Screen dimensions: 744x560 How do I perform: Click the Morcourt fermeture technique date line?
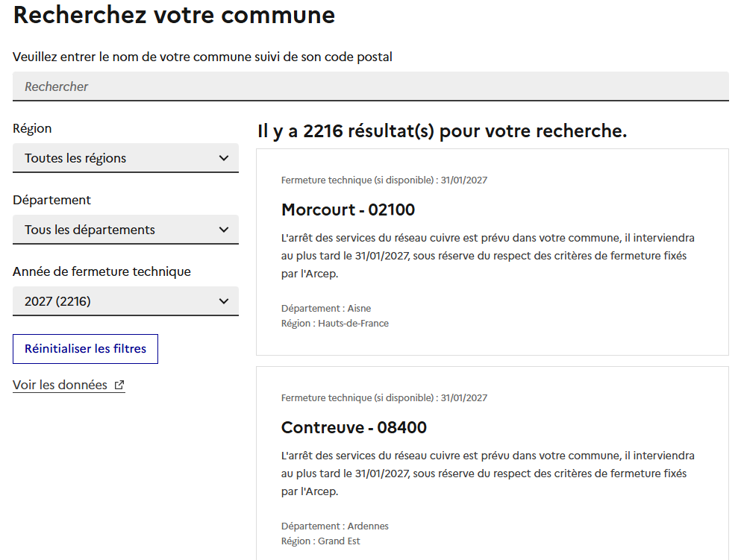pos(384,180)
